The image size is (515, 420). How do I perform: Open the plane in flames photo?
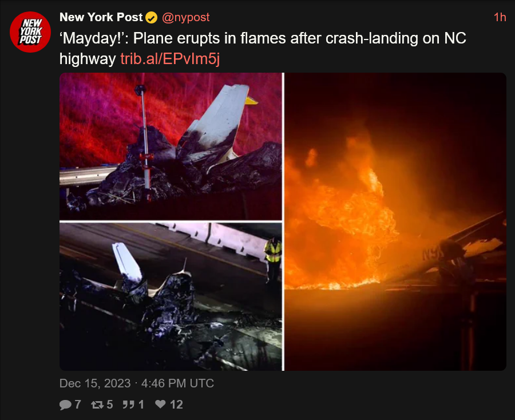tap(395, 221)
